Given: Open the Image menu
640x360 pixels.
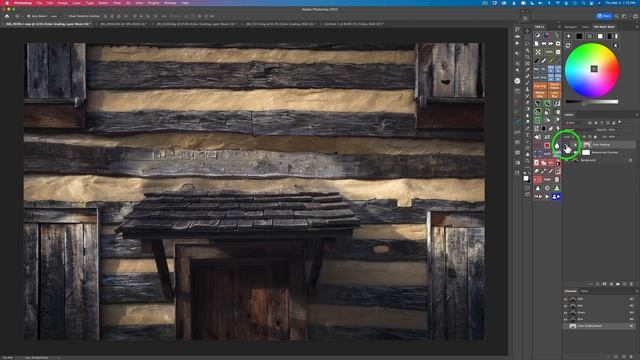Looking at the screenshot, I should 62,3.
